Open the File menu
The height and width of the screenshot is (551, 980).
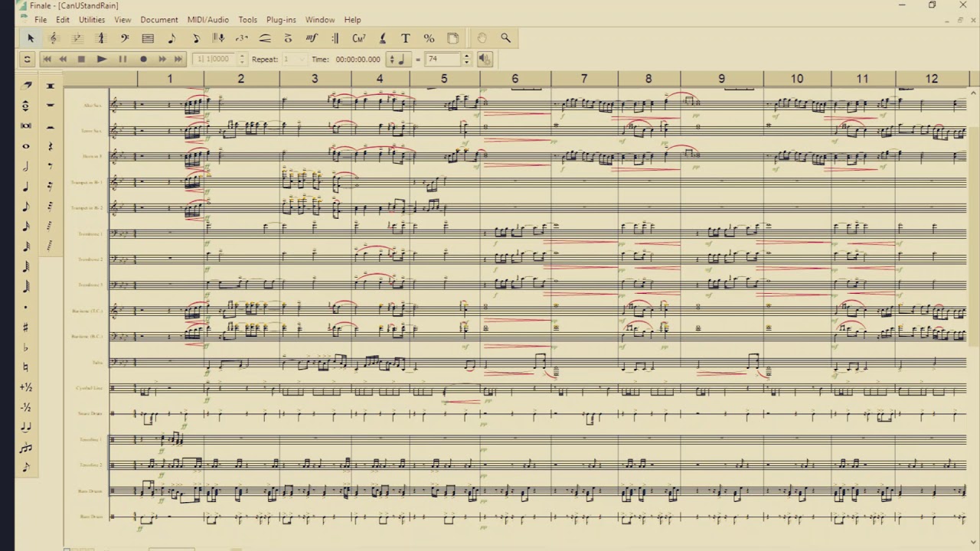(x=41, y=20)
